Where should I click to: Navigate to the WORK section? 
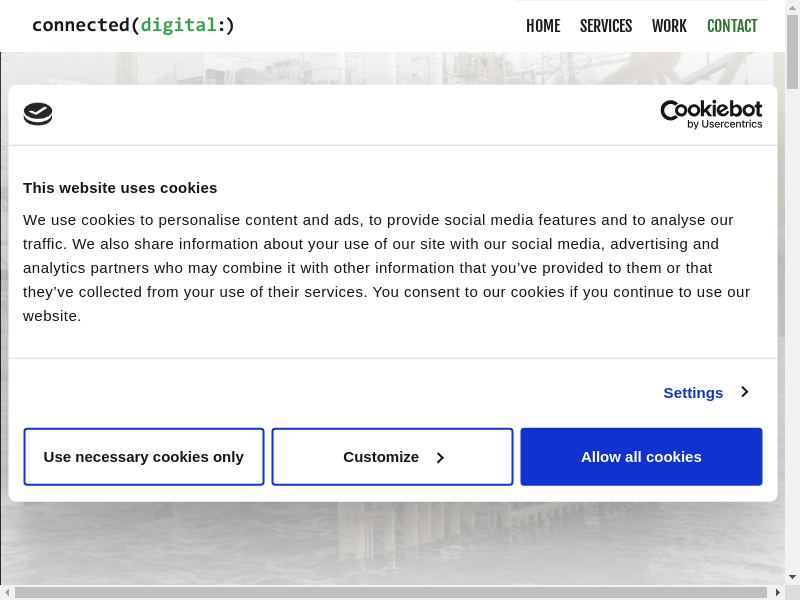[669, 26]
